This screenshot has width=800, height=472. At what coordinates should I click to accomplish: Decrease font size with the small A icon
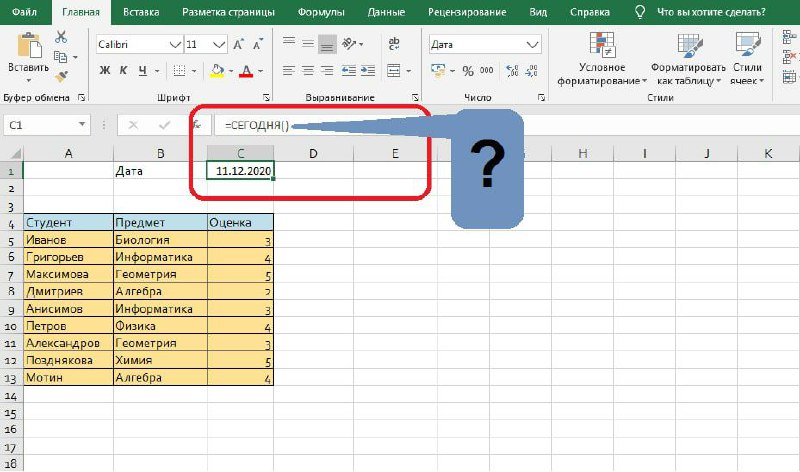[258, 44]
